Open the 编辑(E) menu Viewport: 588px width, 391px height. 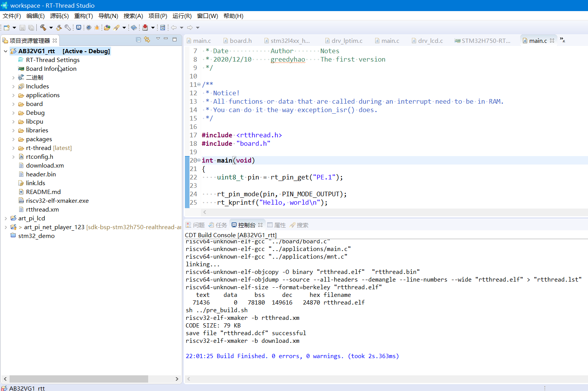pyautogui.click(x=36, y=16)
